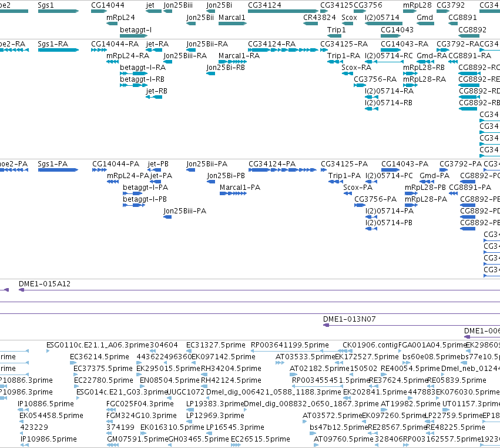Click the CG8892 gene label
This screenshot has height=448, width=500.
(472, 29)
